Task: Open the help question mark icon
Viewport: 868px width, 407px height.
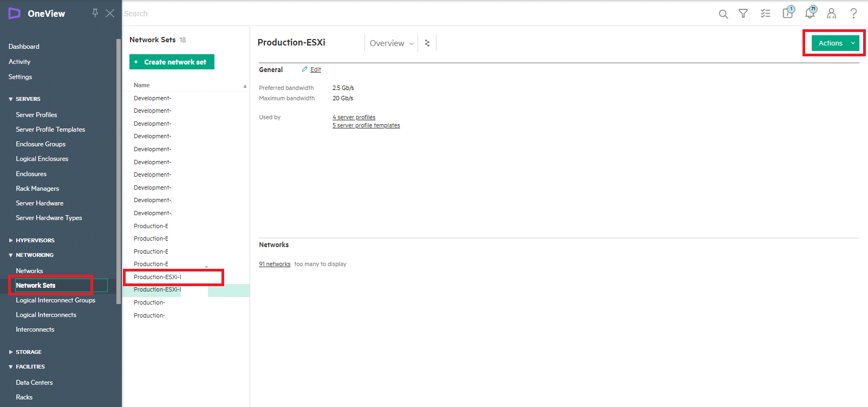Action: point(853,14)
